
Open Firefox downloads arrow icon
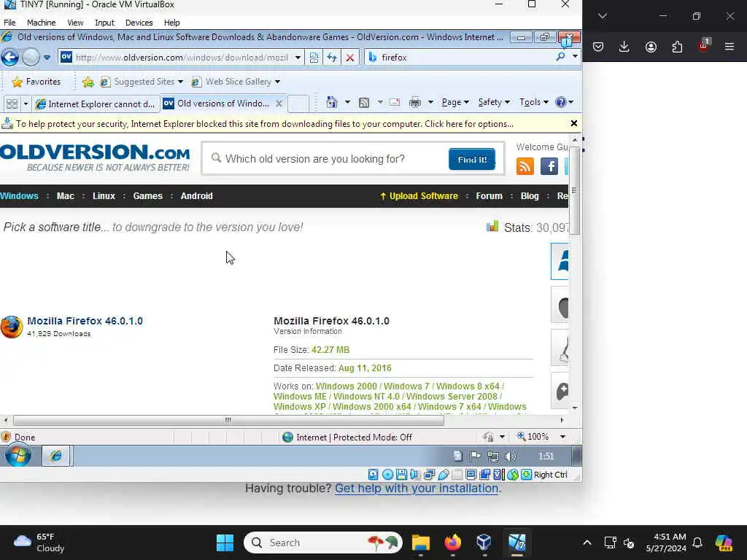click(624, 47)
